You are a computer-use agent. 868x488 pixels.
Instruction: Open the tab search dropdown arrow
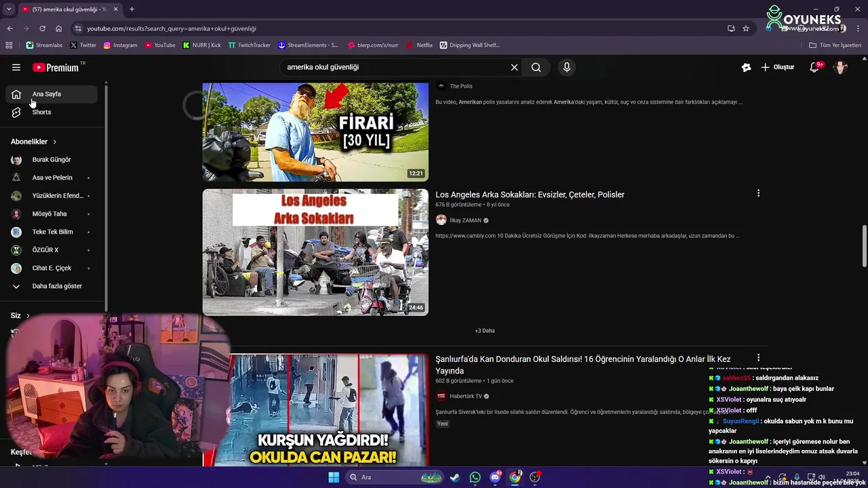click(9, 9)
